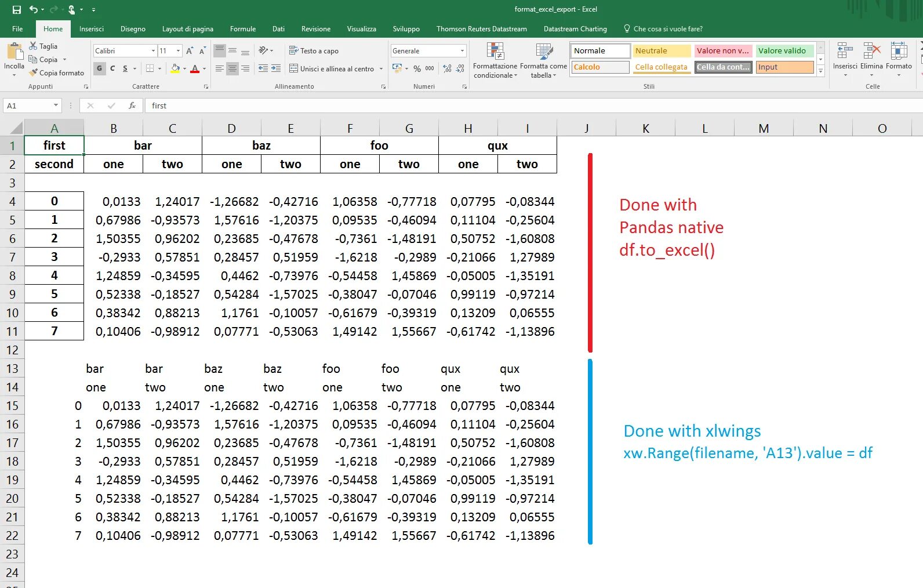Open Formatta come tabella gallery
This screenshot has width=923, height=588.
click(x=543, y=60)
